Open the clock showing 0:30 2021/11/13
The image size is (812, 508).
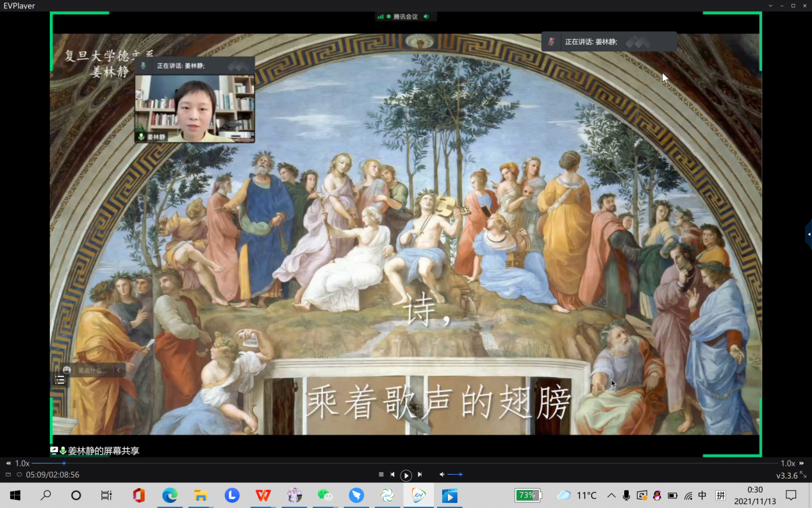754,495
